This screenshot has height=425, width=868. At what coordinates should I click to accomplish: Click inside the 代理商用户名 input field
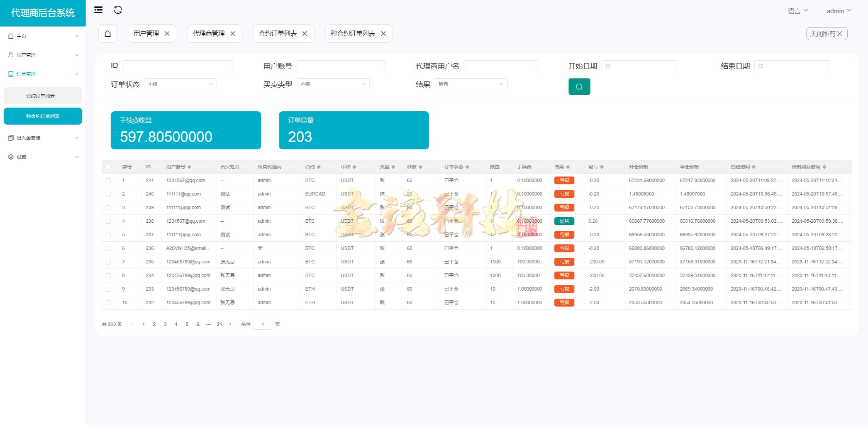click(x=501, y=66)
